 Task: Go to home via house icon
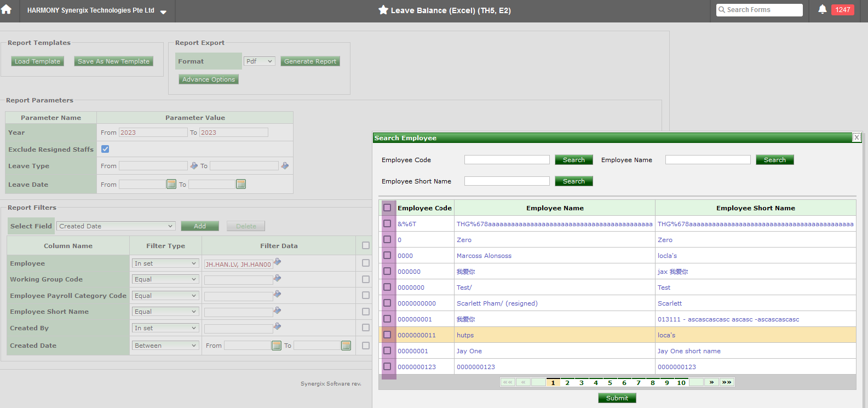click(7, 10)
